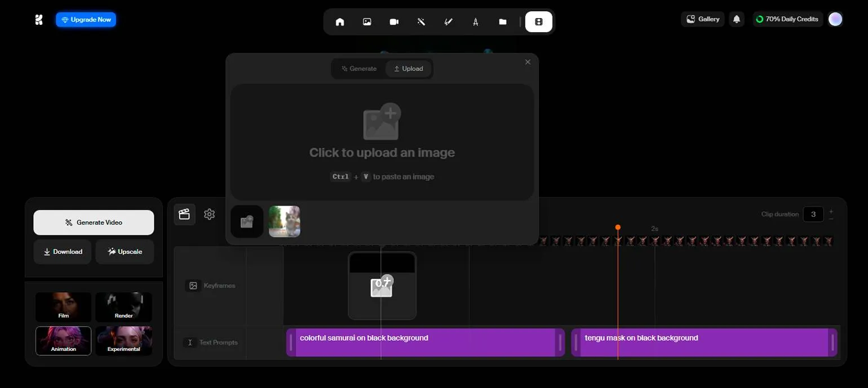Image resolution: width=868 pixels, height=388 pixels.
Task: Switch to the Generate tab
Action: click(x=359, y=69)
